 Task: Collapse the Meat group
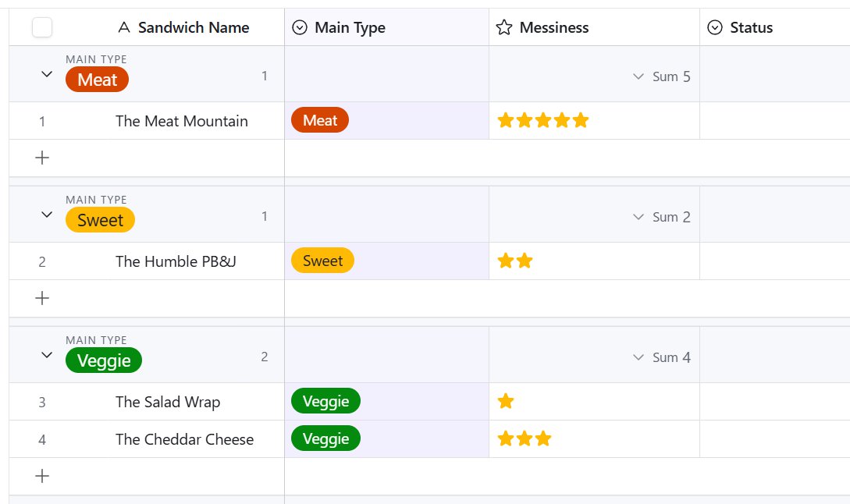point(47,74)
